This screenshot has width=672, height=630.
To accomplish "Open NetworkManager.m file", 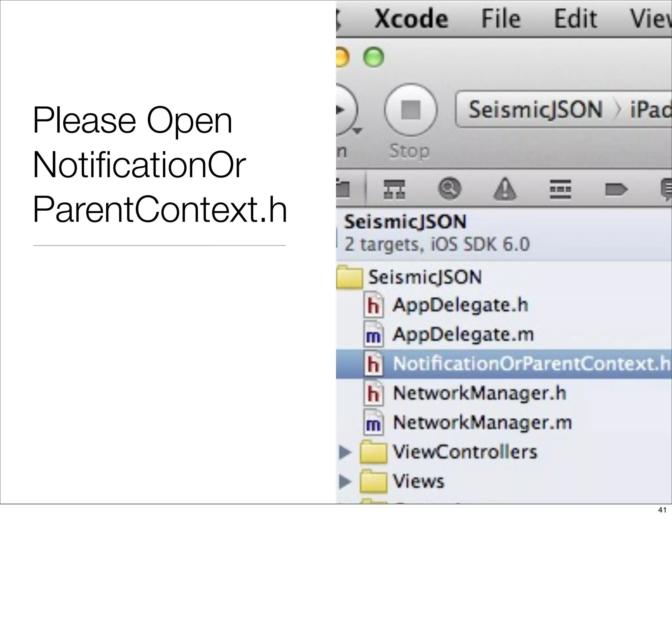I will (x=482, y=423).
